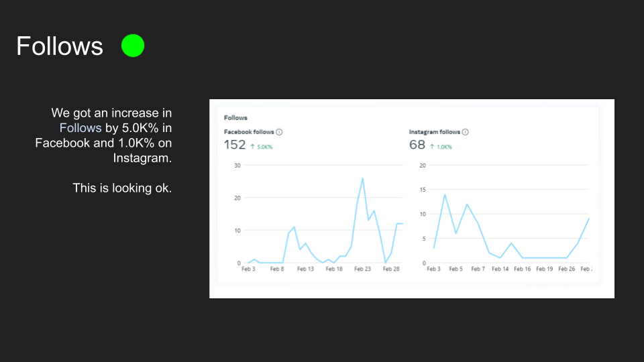Click the green up arrow next to 1.0K%
Image resolution: width=644 pixels, height=362 pixels.
tap(432, 147)
